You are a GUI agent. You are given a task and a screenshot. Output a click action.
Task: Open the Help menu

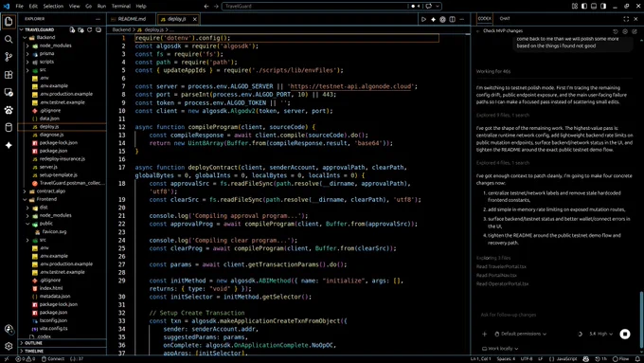141,7
